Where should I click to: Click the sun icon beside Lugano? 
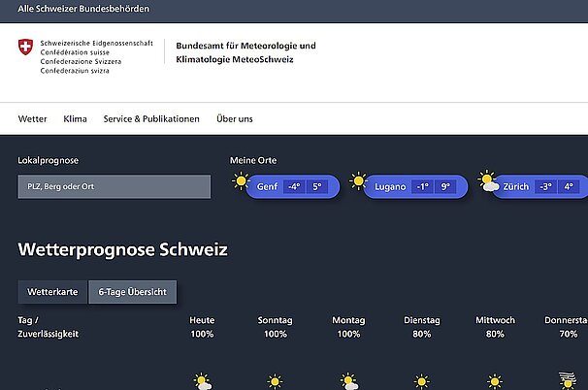[358, 180]
